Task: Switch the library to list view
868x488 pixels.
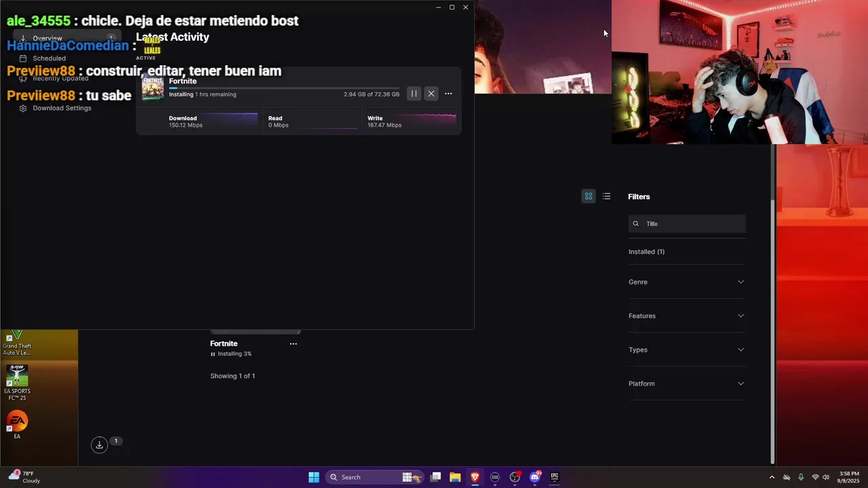Action: (x=607, y=197)
